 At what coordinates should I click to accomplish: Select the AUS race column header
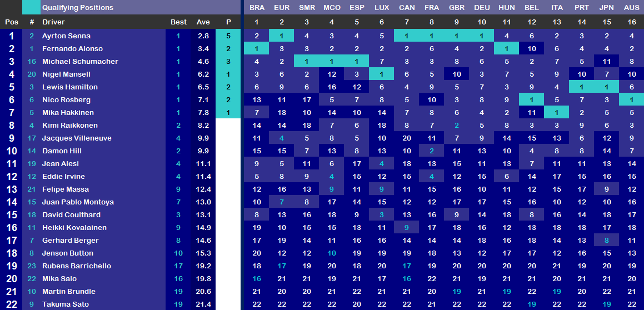(x=632, y=8)
